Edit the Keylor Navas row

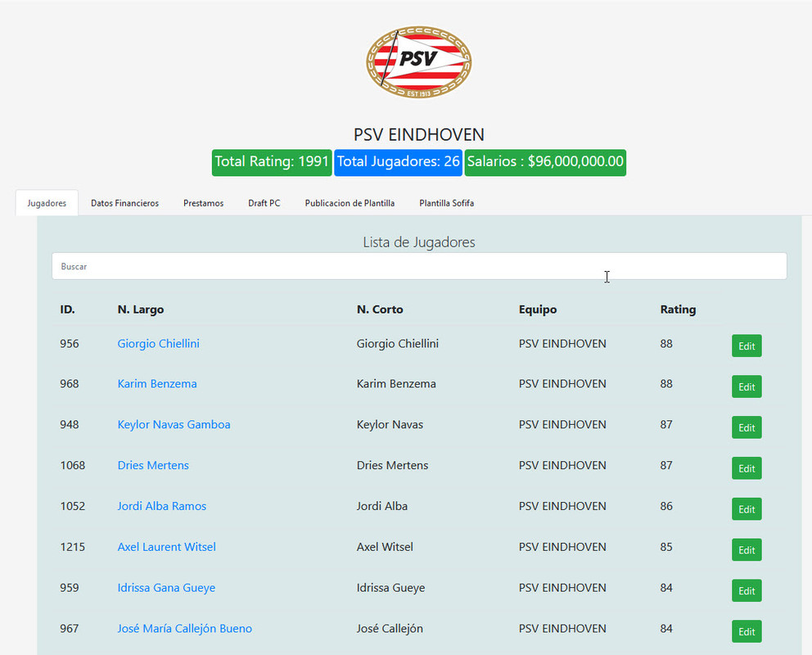point(747,427)
